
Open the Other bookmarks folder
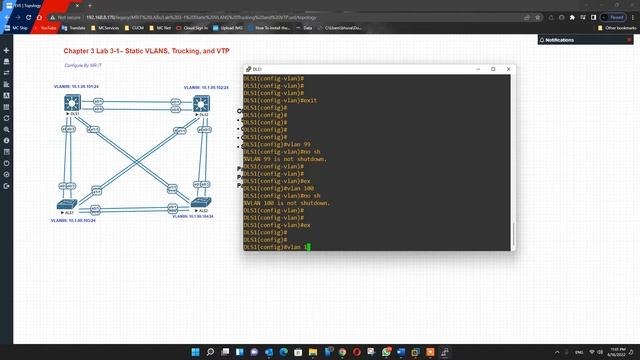[617, 28]
